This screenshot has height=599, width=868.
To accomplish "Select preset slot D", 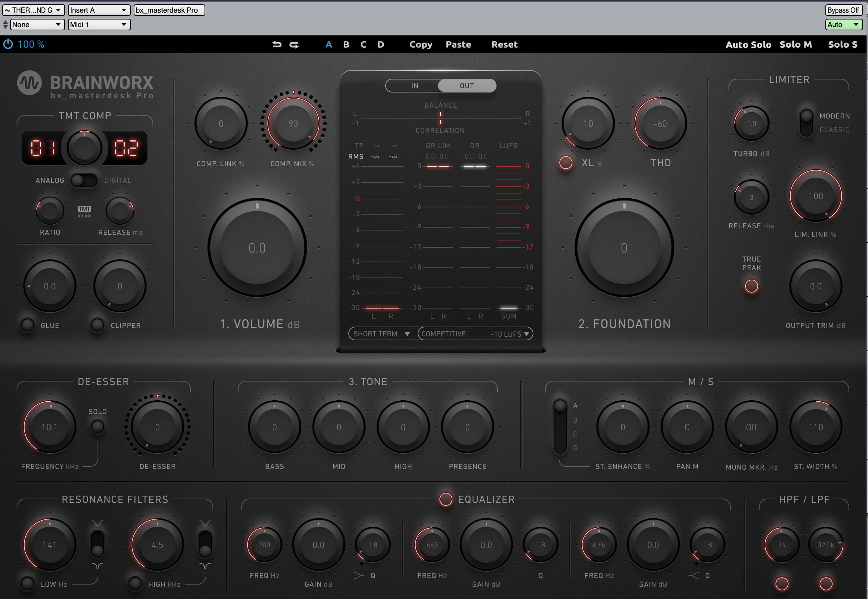I will pos(381,45).
